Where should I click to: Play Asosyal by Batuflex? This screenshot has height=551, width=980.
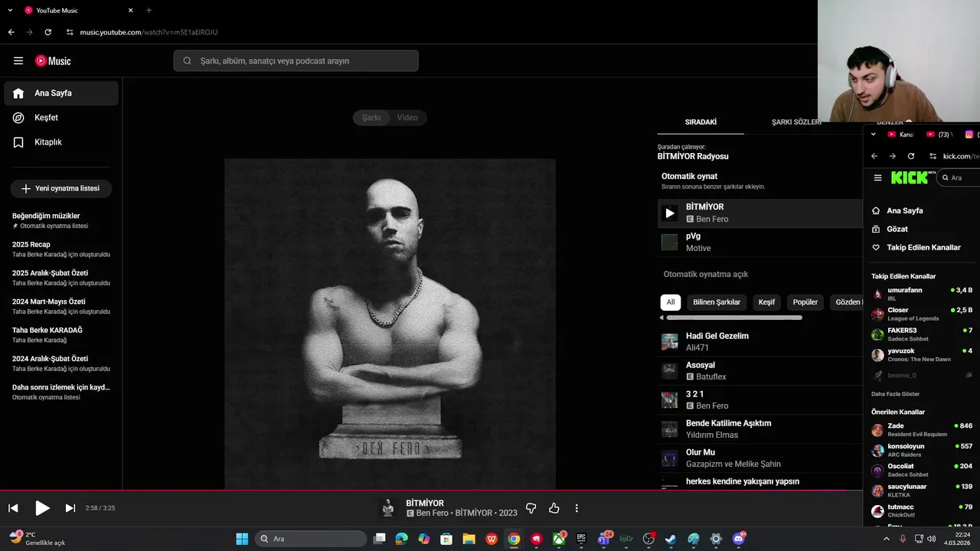coord(760,371)
